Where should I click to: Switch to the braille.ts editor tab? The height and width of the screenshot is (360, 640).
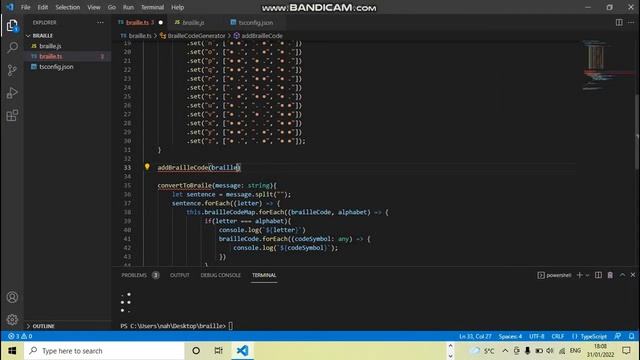point(140,22)
